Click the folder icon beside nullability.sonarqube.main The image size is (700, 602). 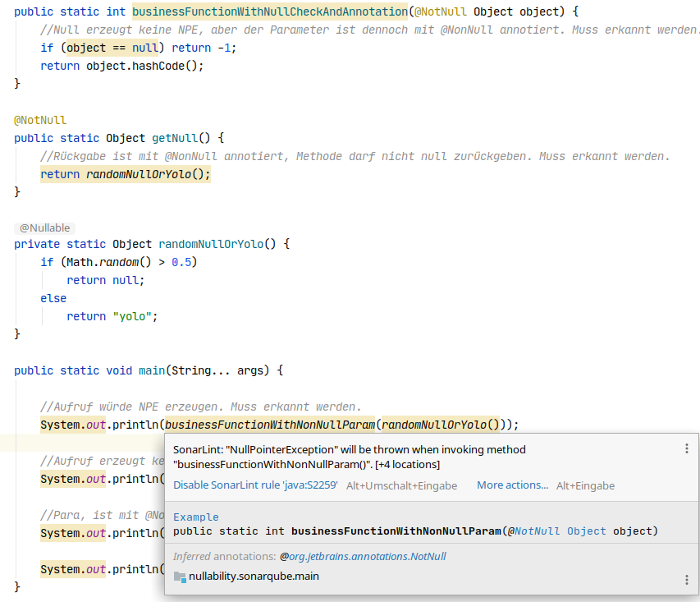(180, 577)
